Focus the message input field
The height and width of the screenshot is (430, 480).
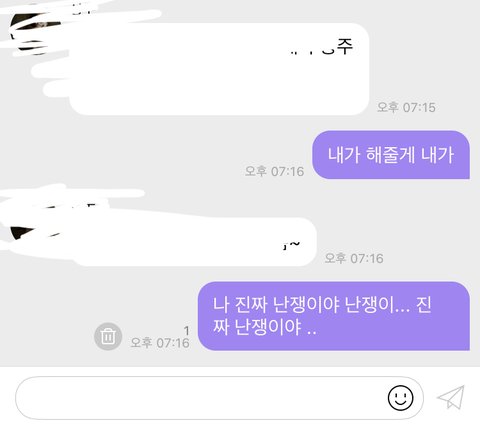pyautogui.click(x=219, y=398)
